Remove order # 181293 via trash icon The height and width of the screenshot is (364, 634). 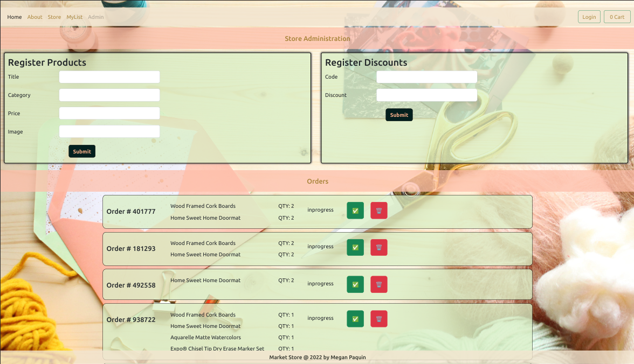[x=379, y=247]
